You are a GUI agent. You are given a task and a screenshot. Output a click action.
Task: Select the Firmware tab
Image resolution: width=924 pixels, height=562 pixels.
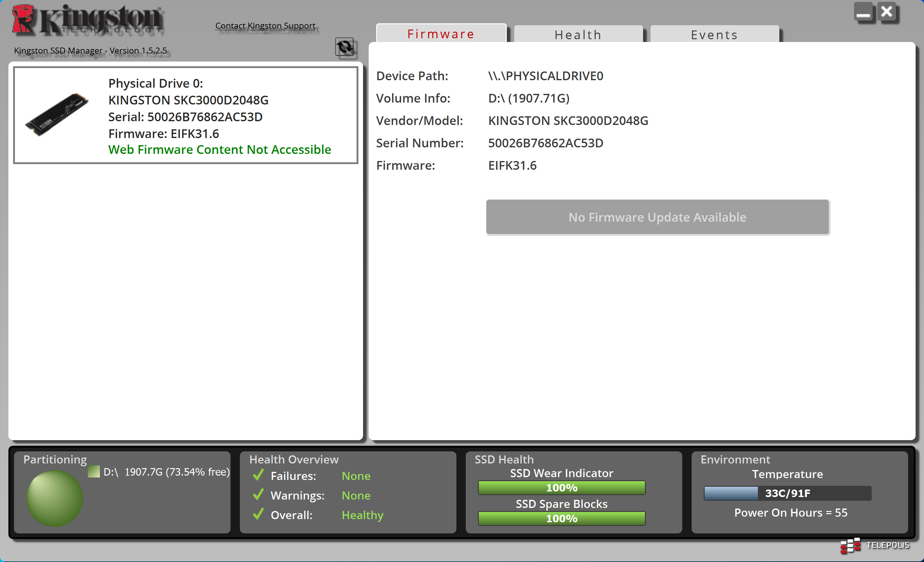pyautogui.click(x=441, y=34)
